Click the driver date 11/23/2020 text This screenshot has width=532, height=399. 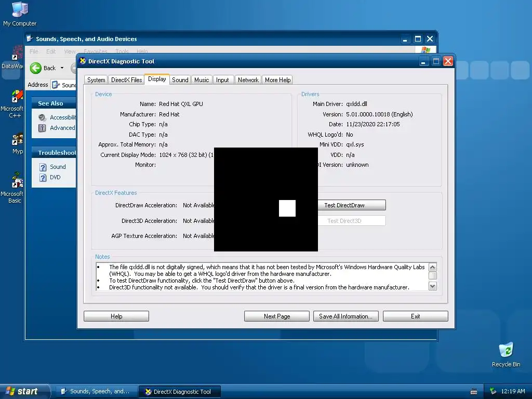(x=373, y=124)
